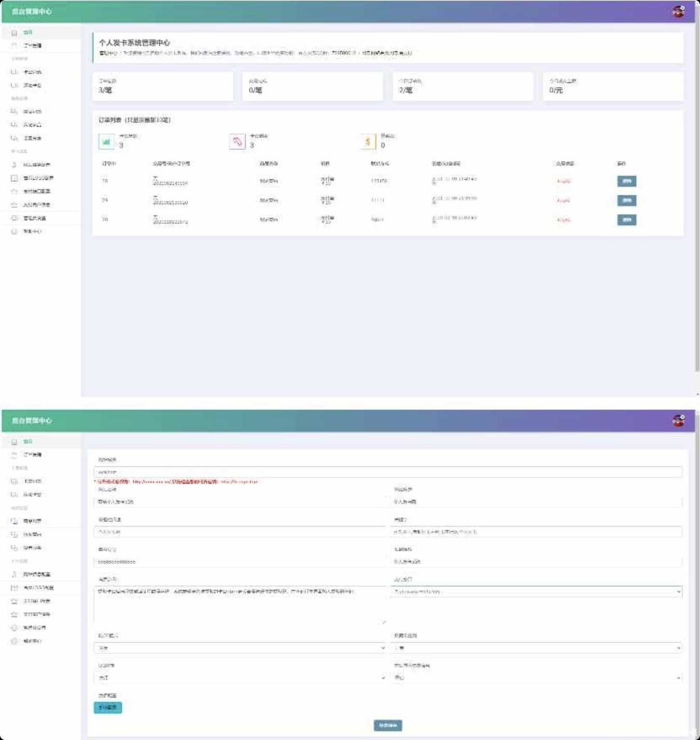Open the right-column dropdown just below the textarea
700x740 pixels.
click(536, 648)
